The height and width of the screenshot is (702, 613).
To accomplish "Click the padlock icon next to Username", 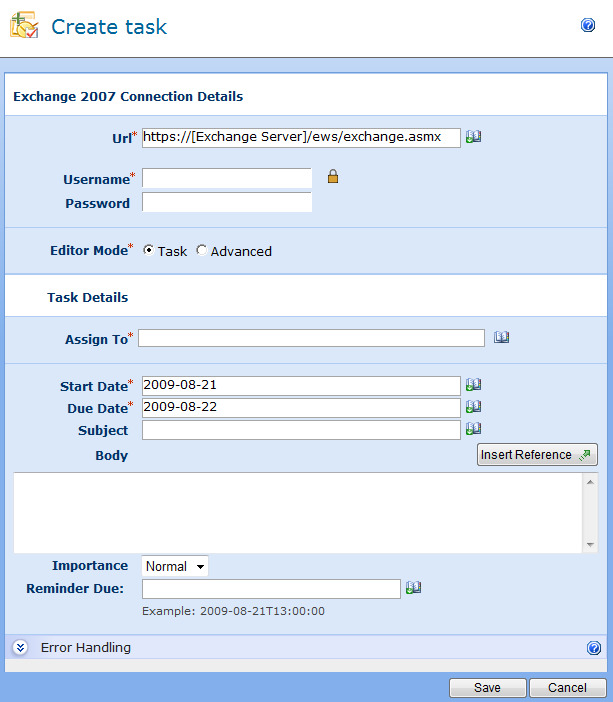I will 333,177.
